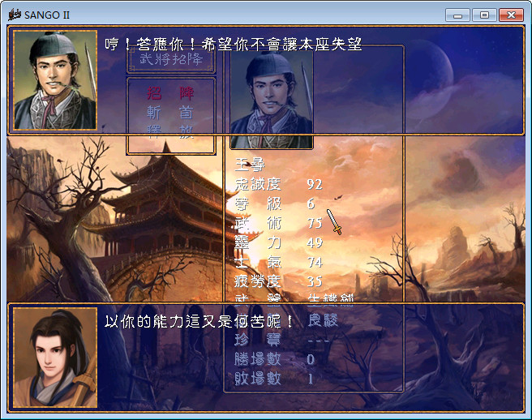
Task: Click the fatigue value 35
Action: tap(315, 281)
